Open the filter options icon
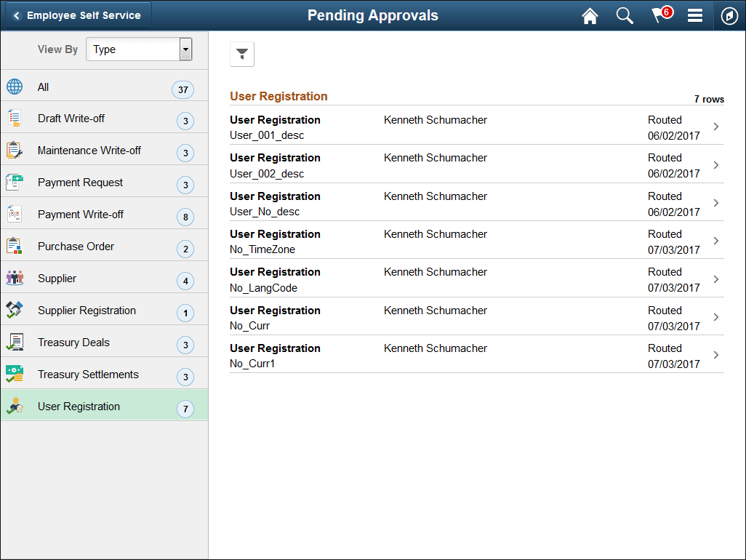 tap(242, 54)
